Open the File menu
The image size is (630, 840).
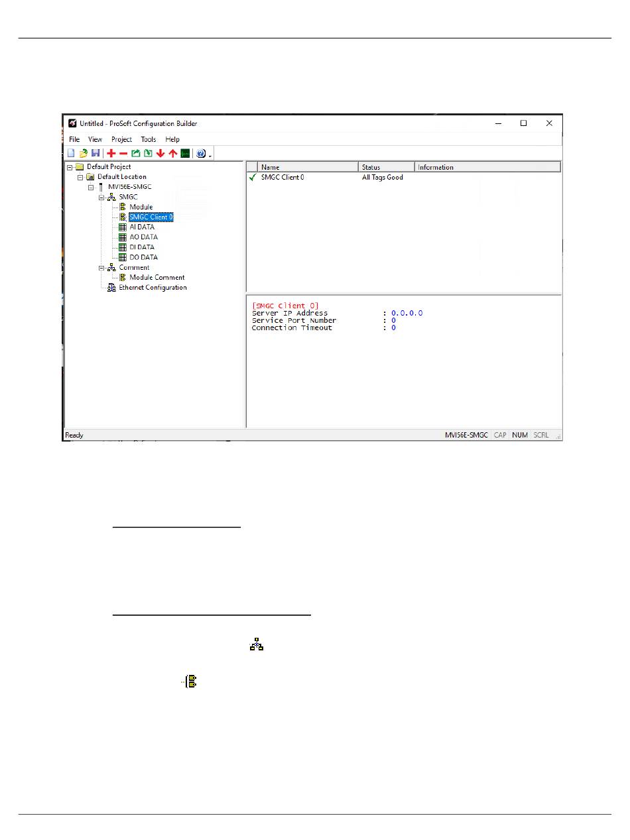coord(74,140)
